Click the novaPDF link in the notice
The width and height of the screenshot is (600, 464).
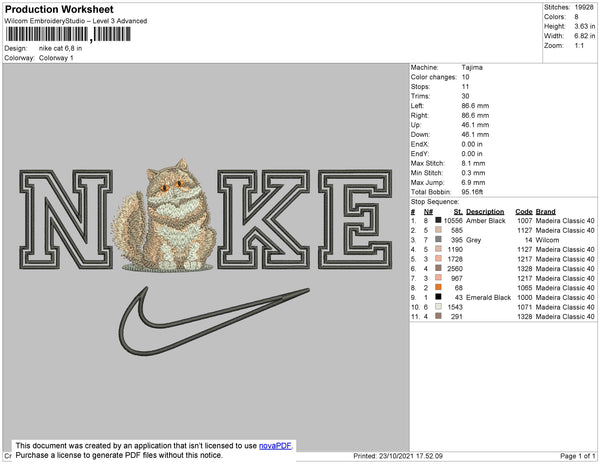[275, 446]
